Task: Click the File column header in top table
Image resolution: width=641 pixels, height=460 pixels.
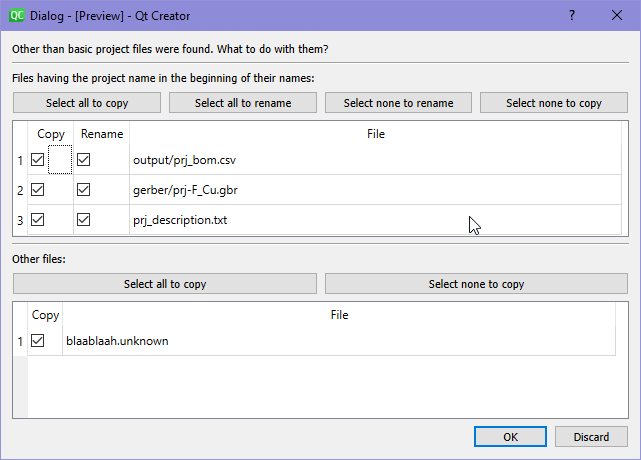Action: click(375, 134)
